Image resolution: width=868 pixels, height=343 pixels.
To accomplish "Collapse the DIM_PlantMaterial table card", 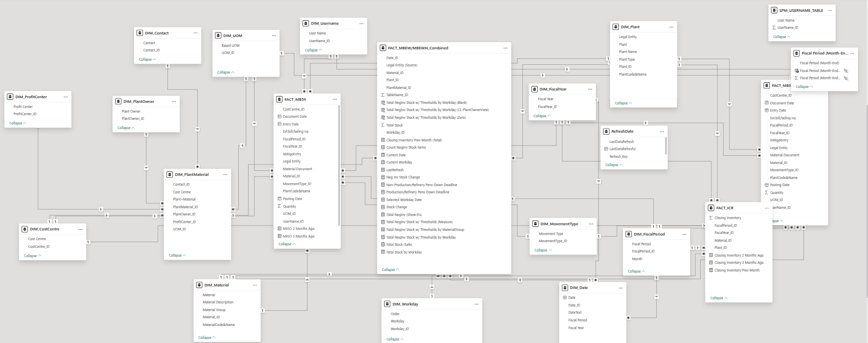I will [x=177, y=255].
